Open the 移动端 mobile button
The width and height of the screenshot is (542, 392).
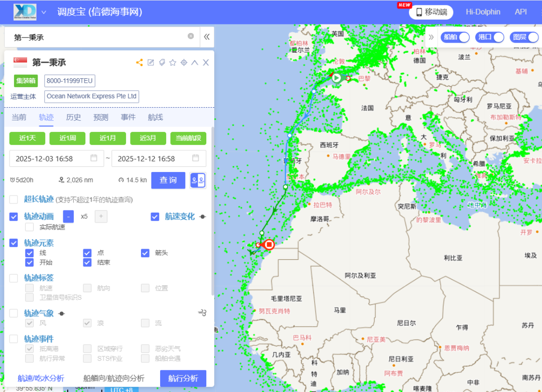[x=431, y=12]
